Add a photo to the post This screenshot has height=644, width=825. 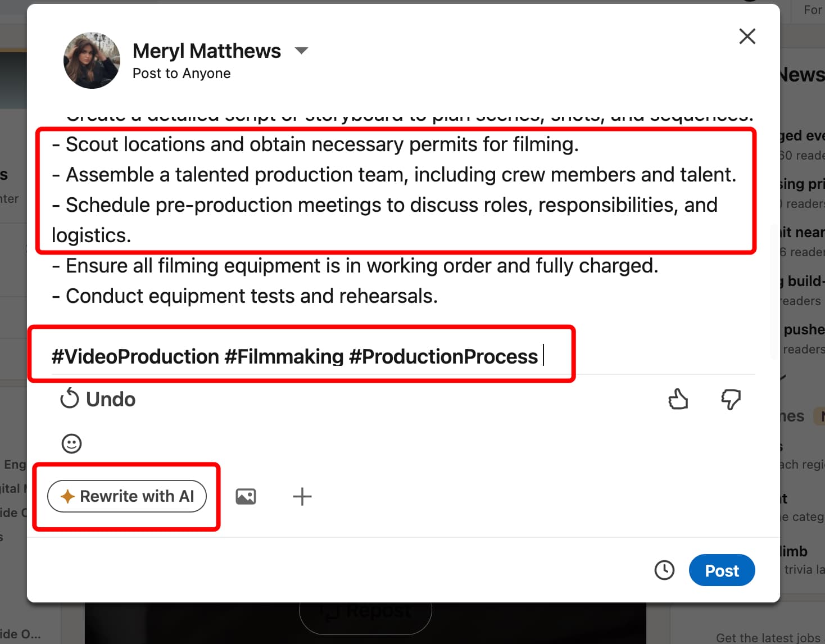[x=246, y=496]
